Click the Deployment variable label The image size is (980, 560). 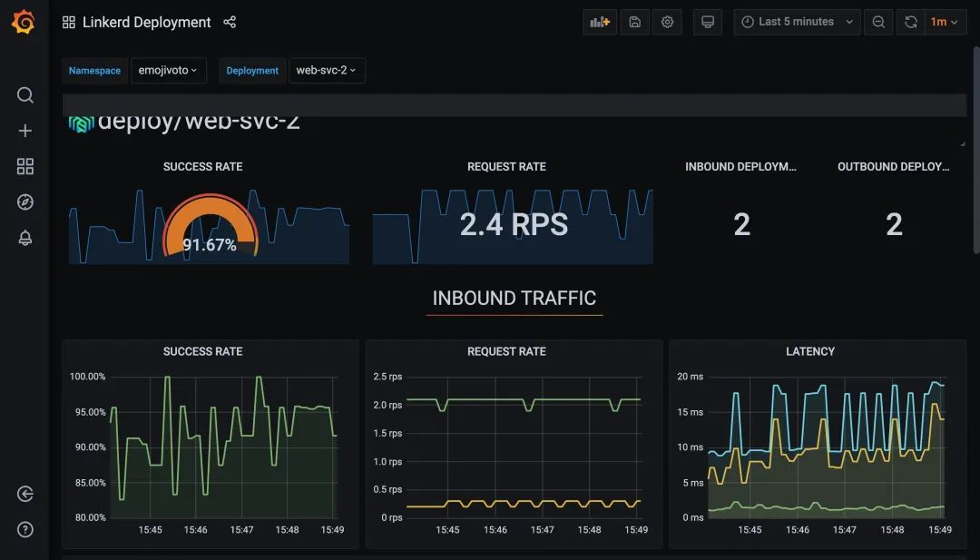[x=252, y=71]
